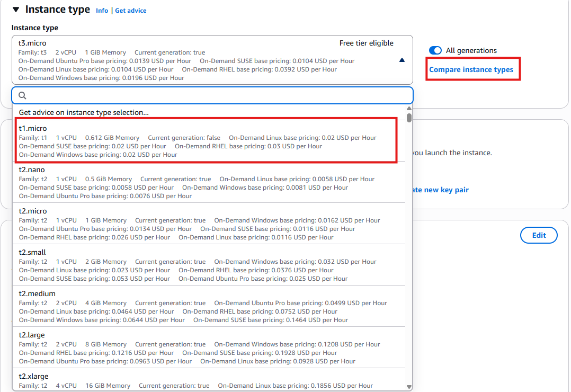This screenshot has height=392, width=571.
Task: Click the dropdown list scrollbar thumb
Action: 409,118
